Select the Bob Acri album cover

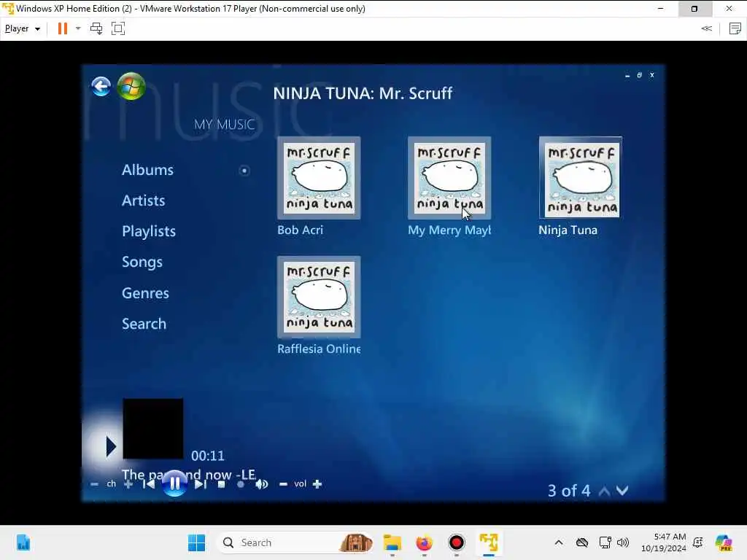(x=319, y=178)
